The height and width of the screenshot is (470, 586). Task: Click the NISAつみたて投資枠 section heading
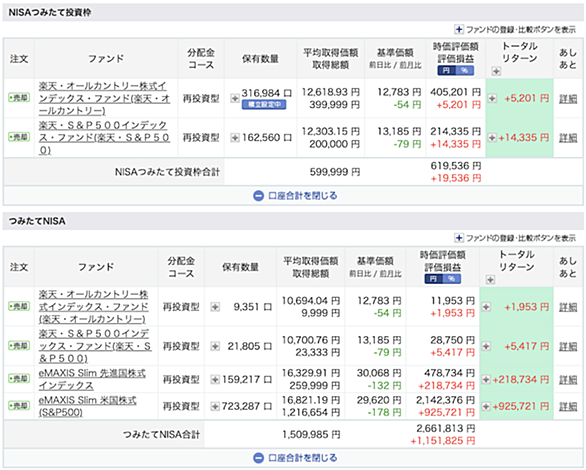[50, 12]
